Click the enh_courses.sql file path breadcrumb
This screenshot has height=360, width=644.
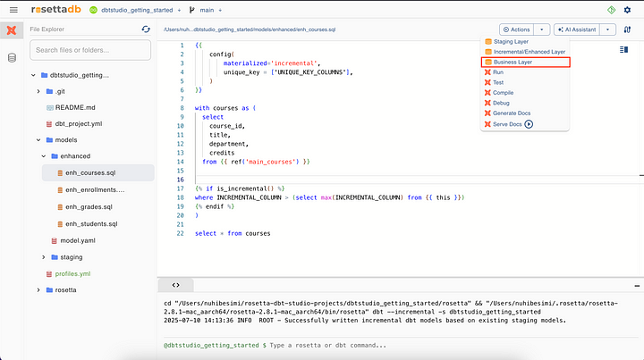tap(250, 29)
